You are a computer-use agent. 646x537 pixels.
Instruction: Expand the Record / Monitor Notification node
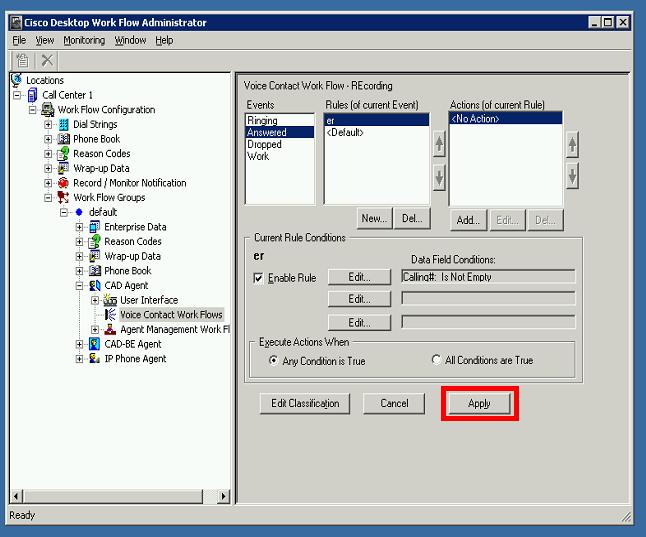(x=48, y=183)
